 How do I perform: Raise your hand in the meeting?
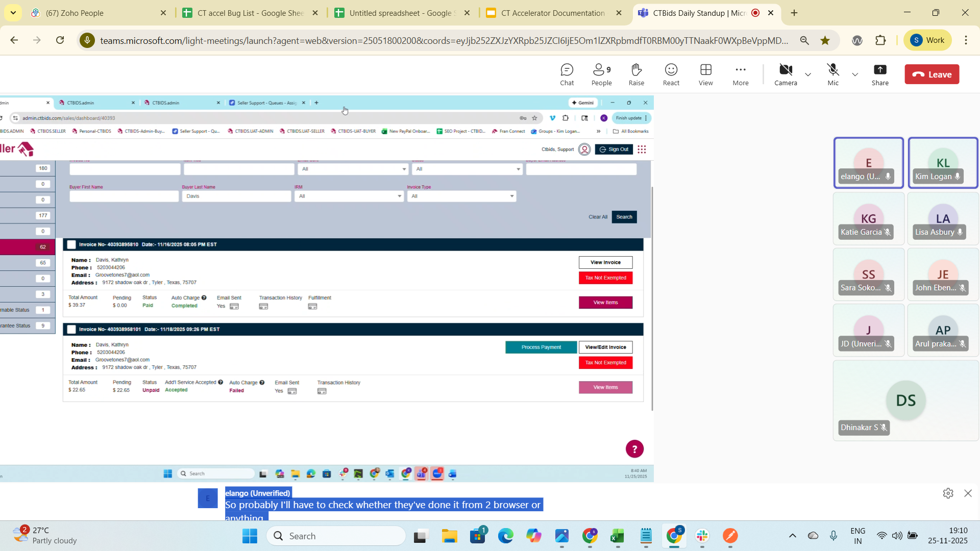tap(636, 74)
